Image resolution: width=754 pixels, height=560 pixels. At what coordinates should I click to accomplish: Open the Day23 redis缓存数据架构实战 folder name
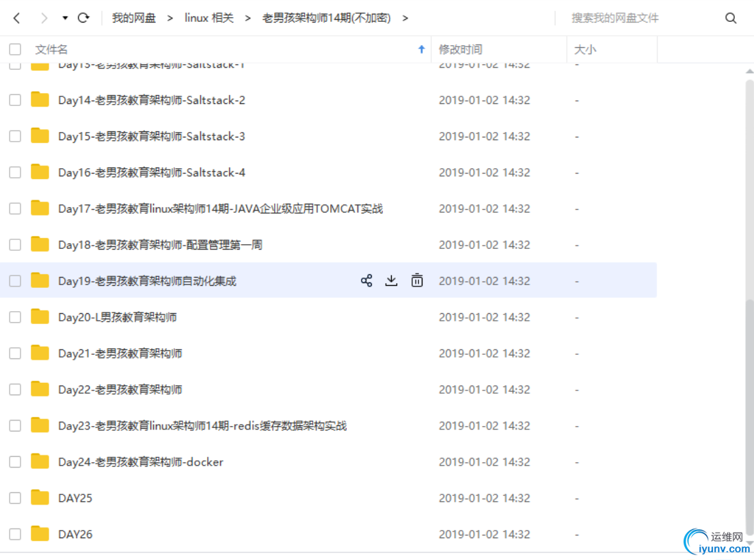(202, 426)
